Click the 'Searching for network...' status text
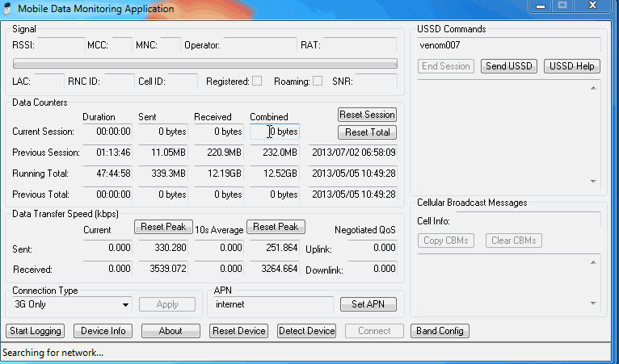 [53, 353]
